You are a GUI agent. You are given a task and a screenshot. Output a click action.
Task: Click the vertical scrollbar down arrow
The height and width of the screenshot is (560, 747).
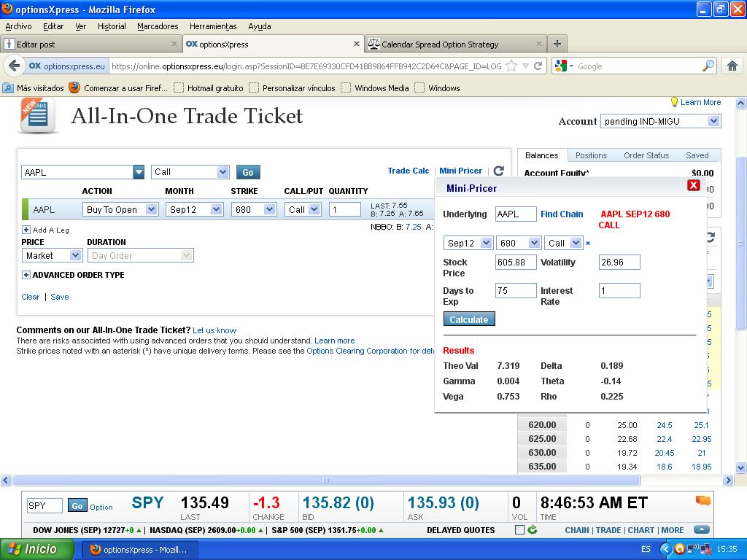[741, 467]
